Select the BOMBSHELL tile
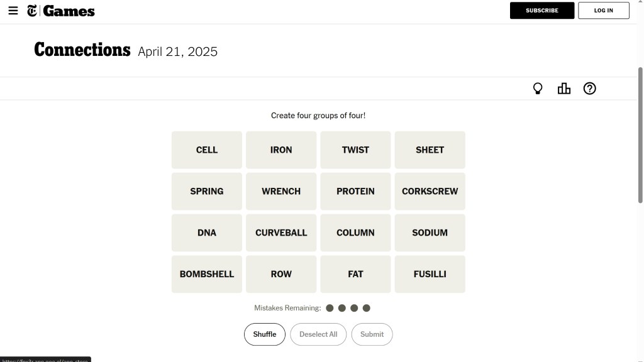Image resolution: width=644 pixels, height=362 pixels. [207, 274]
